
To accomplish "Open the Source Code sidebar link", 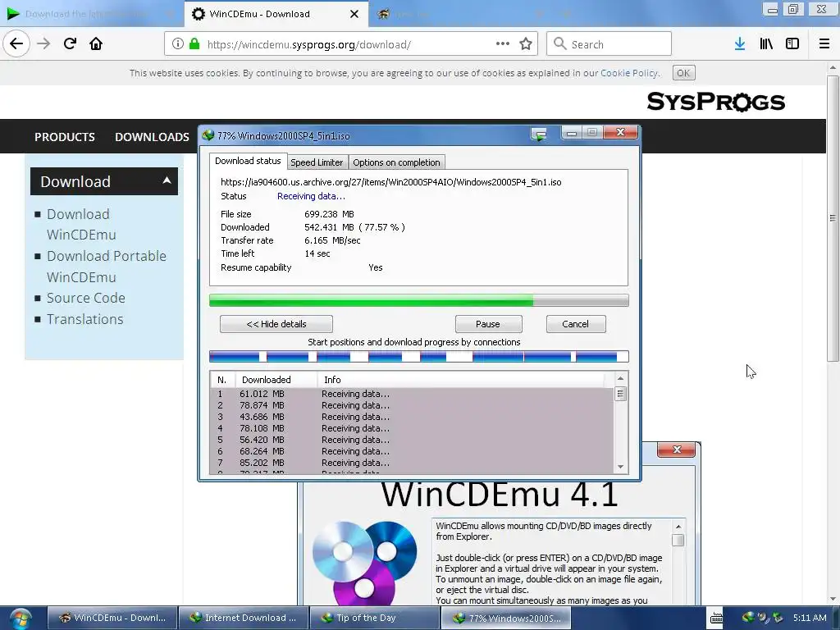I will (x=85, y=298).
